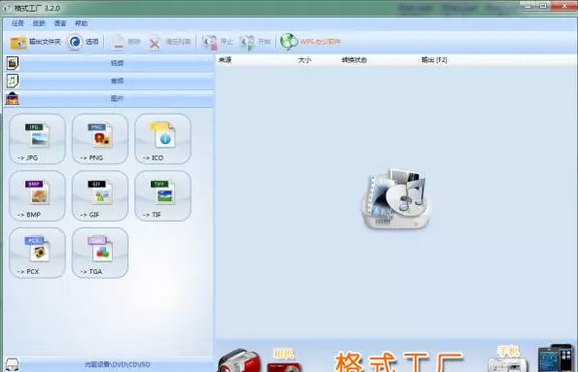
Task: Select the TIF converter icon
Action: (163, 196)
